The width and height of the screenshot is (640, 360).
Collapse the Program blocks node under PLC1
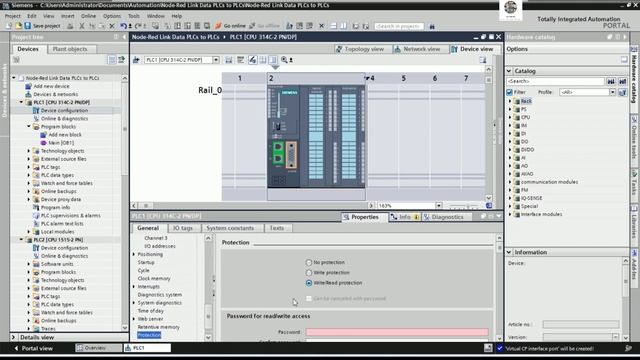pyautogui.click(x=29, y=127)
